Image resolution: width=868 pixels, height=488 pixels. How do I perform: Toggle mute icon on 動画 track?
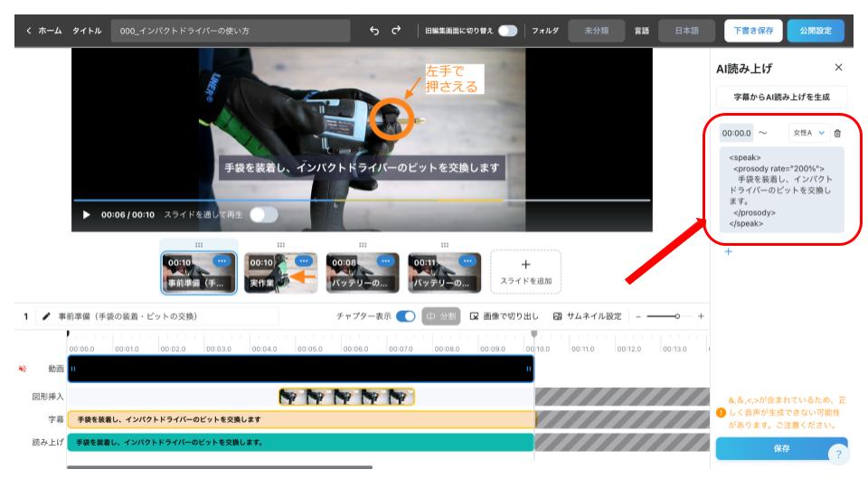(x=23, y=369)
